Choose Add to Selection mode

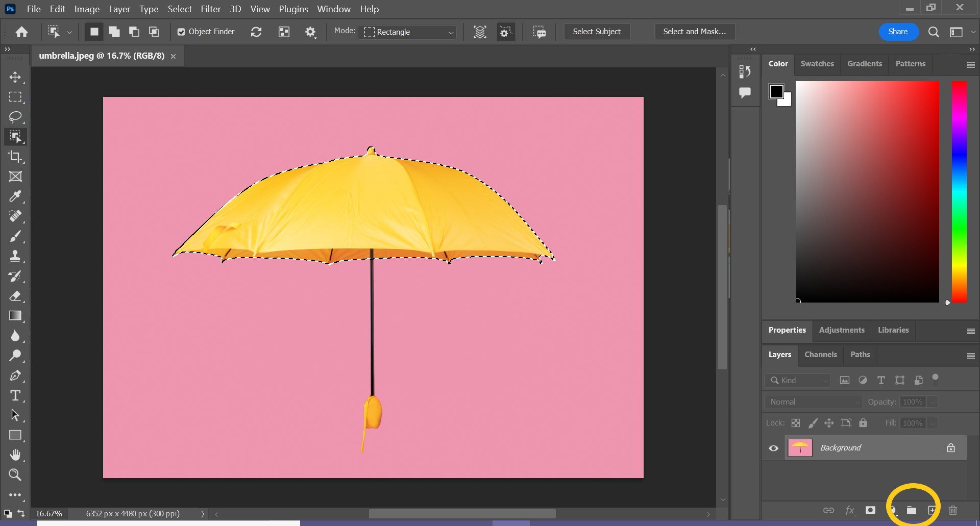(x=114, y=32)
